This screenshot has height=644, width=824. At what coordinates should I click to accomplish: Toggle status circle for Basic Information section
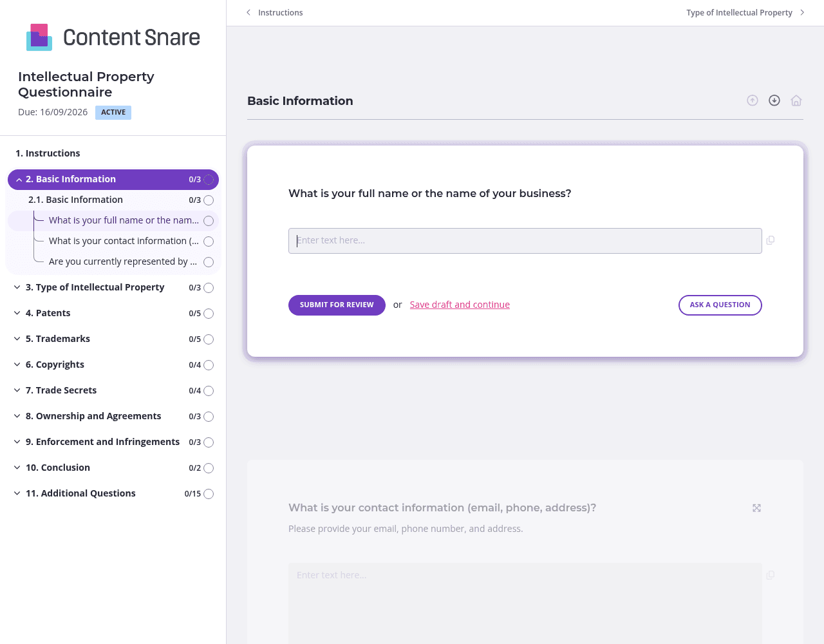(x=209, y=180)
